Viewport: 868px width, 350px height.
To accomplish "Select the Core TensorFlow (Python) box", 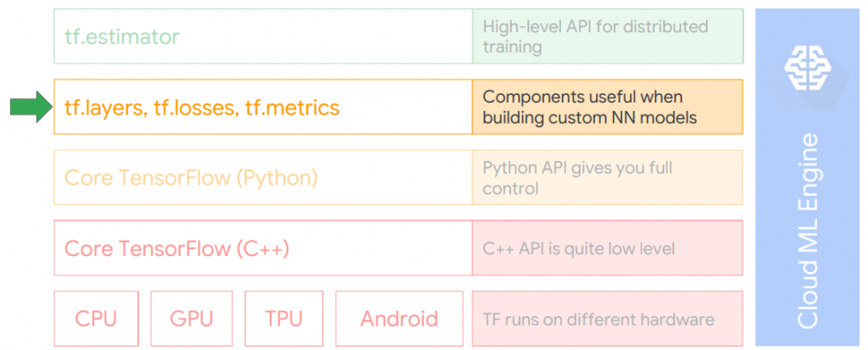I will point(263,178).
